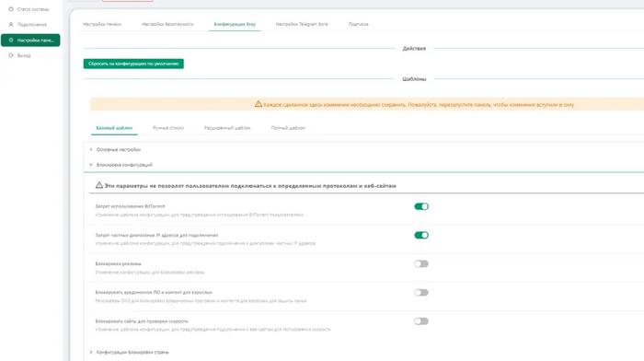Click the system status icon in sidebar
Screen dimensions: 644x361
11,9
